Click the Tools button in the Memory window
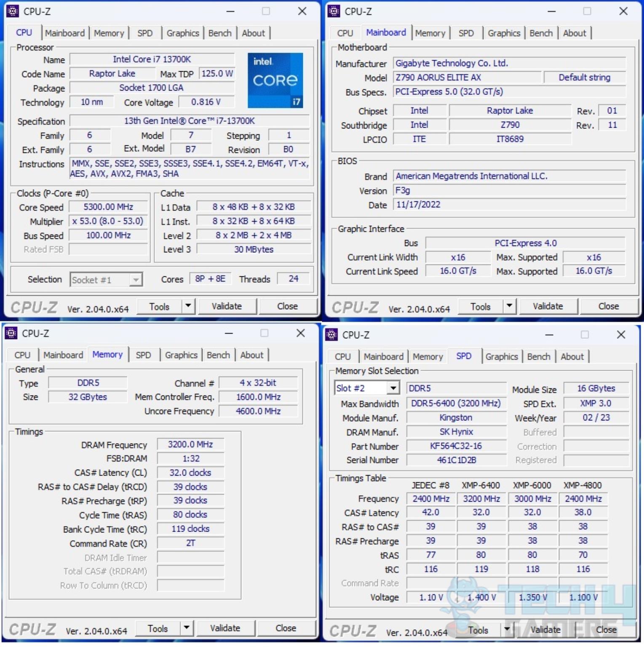The image size is (644, 647). point(158,628)
